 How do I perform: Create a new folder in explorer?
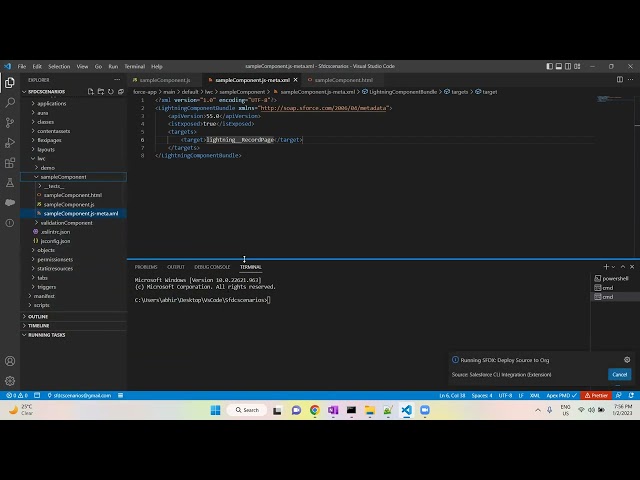[101, 92]
